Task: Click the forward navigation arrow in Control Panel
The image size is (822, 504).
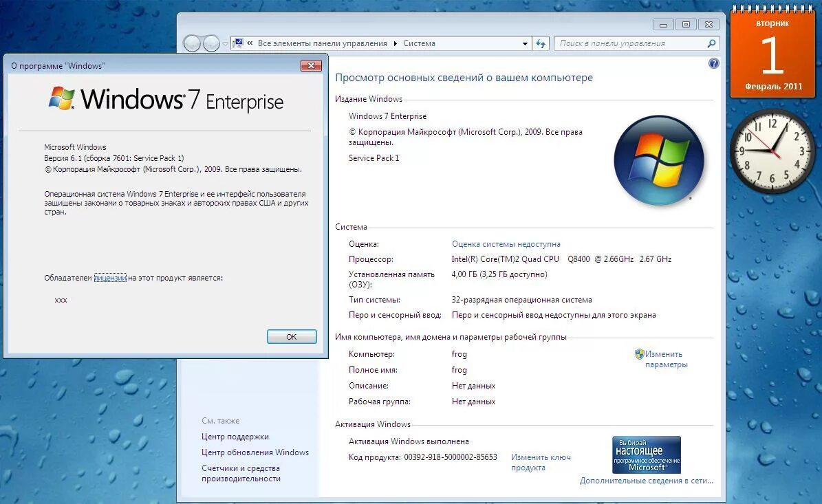Action: [211, 43]
